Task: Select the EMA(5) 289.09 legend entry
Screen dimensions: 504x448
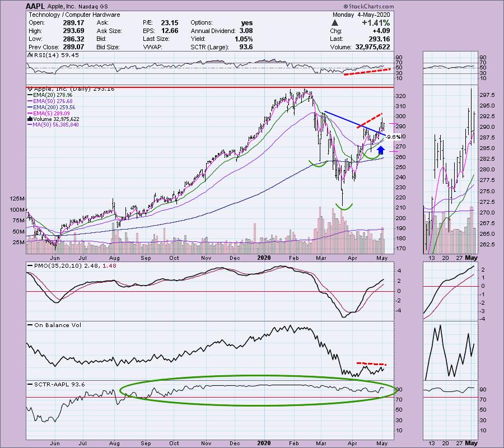Action: tap(49, 113)
